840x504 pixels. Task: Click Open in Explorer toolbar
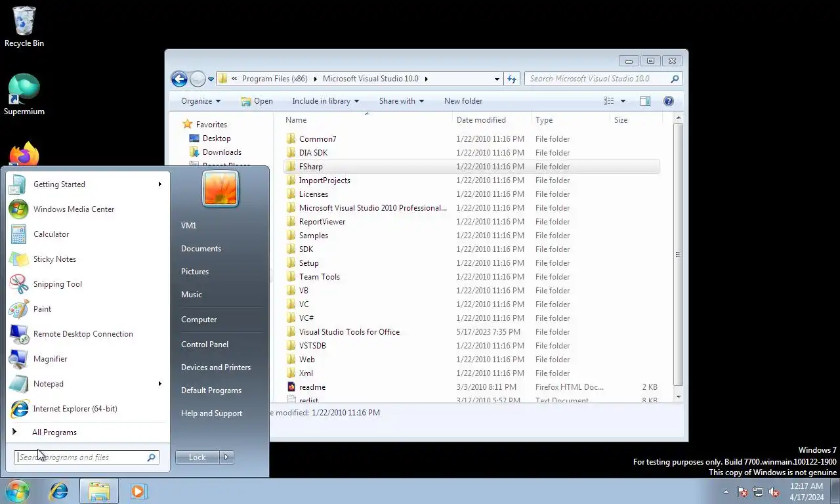257,101
